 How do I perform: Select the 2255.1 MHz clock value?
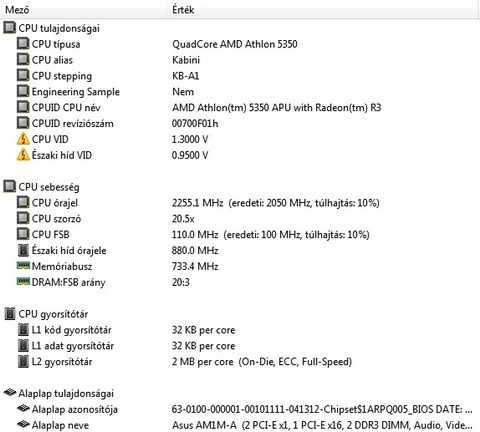(276, 203)
